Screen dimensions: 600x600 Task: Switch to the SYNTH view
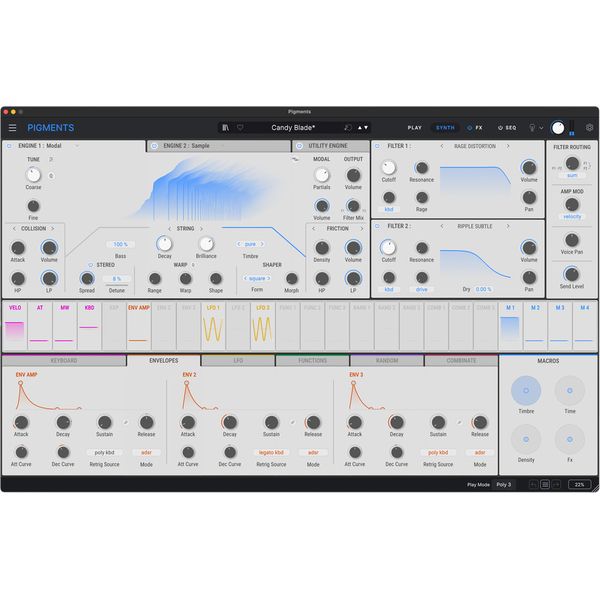[445, 128]
